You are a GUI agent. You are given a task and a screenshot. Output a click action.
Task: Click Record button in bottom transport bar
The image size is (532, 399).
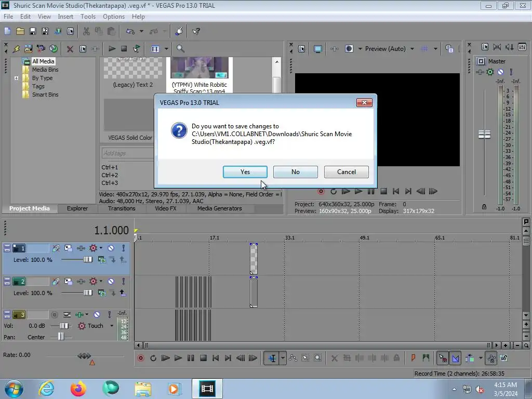pyautogui.click(x=140, y=358)
